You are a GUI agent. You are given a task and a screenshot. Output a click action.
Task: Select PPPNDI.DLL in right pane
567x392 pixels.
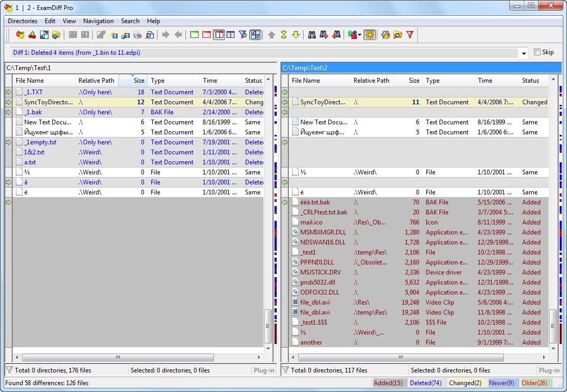point(419,262)
